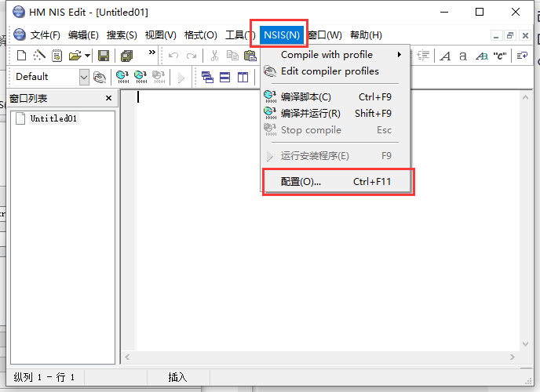Click the stop compile toolbar icon
Viewport: 540px width, 392px height.
point(159,77)
